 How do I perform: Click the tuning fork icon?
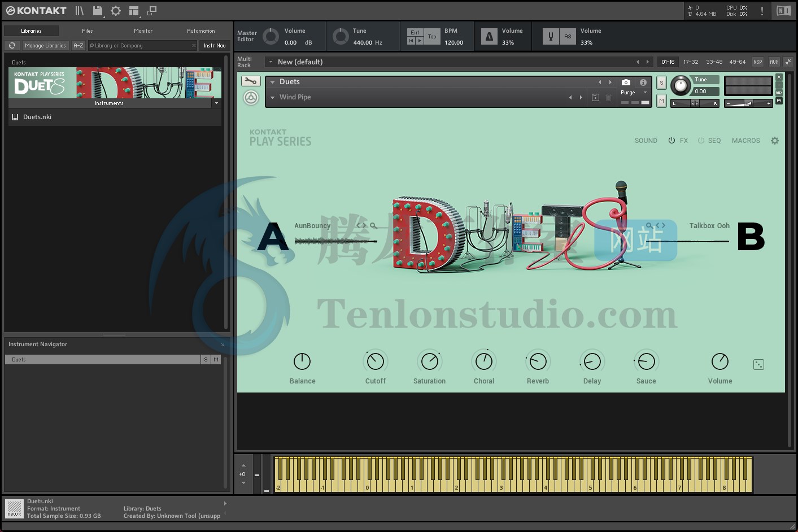point(551,37)
